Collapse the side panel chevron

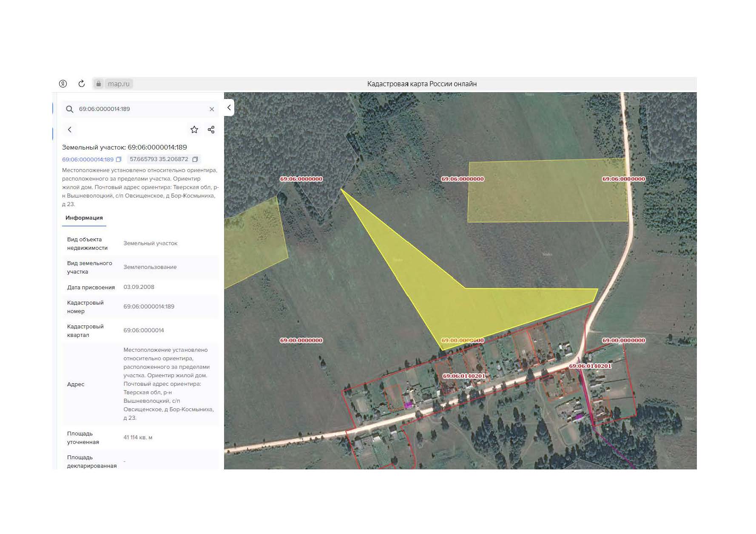[229, 107]
